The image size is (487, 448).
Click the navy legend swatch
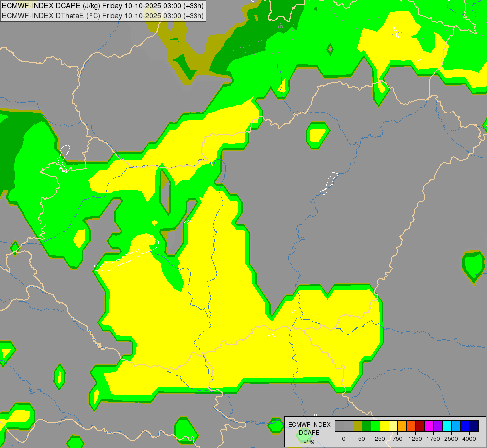pos(474,426)
